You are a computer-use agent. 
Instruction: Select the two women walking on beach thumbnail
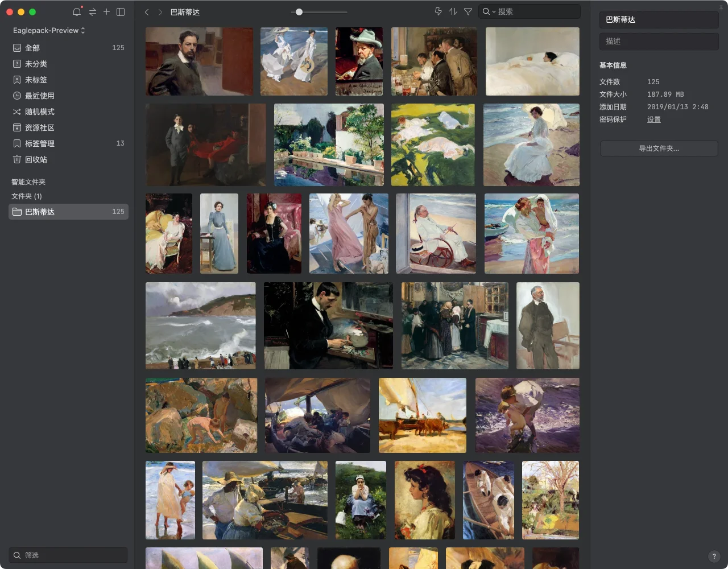[x=294, y=61]
